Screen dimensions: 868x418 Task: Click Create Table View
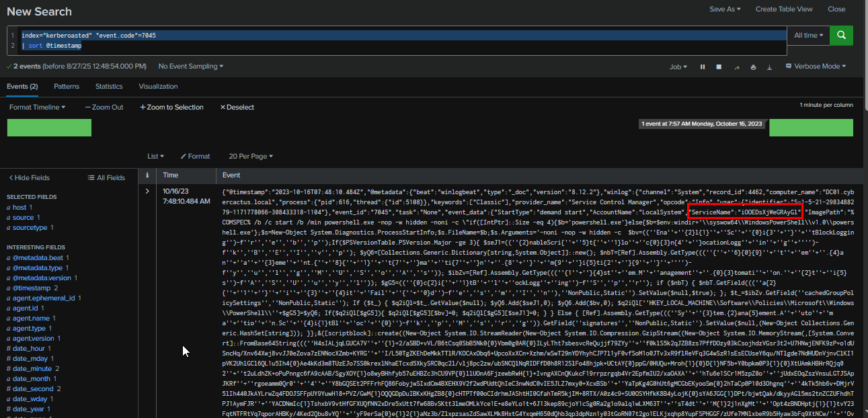784,9
